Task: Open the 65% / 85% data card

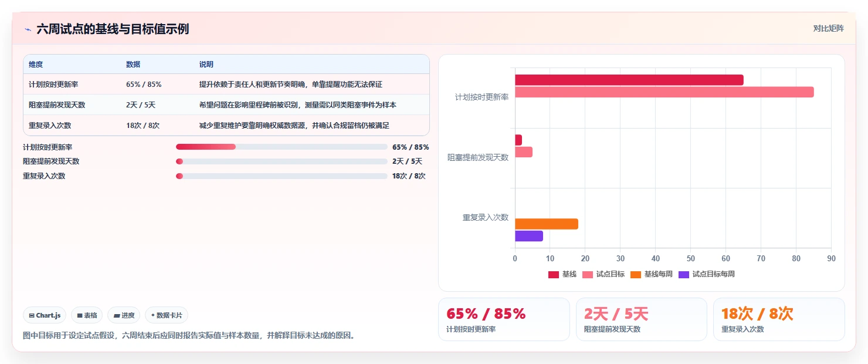Action: pos(504,319)
